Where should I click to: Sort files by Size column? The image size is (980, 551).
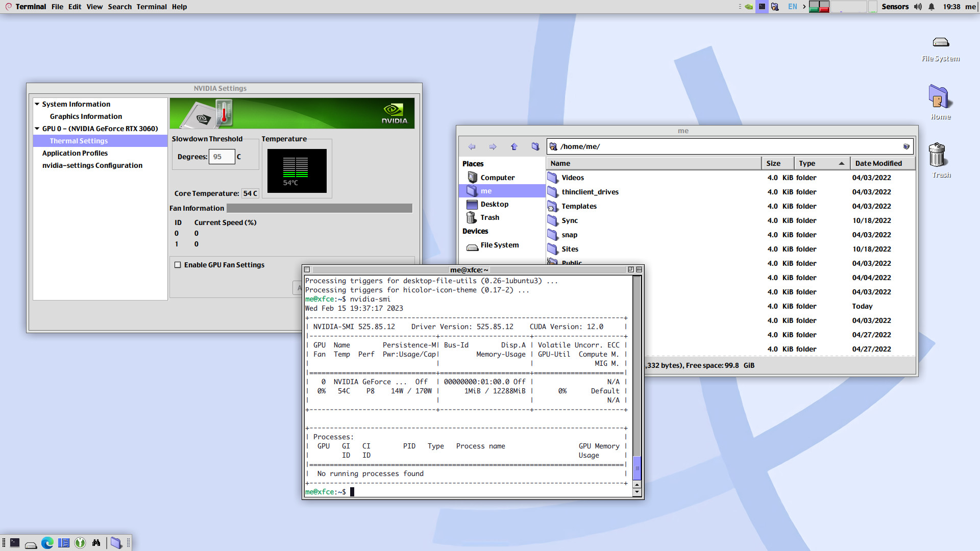778,163
